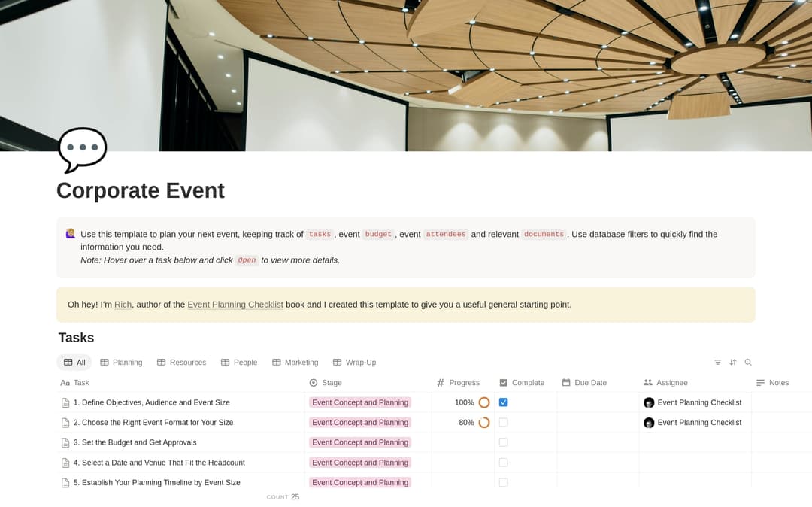Click the Stage column status icon
Screen dimensions: 812x507
click(x=314, y=383)
